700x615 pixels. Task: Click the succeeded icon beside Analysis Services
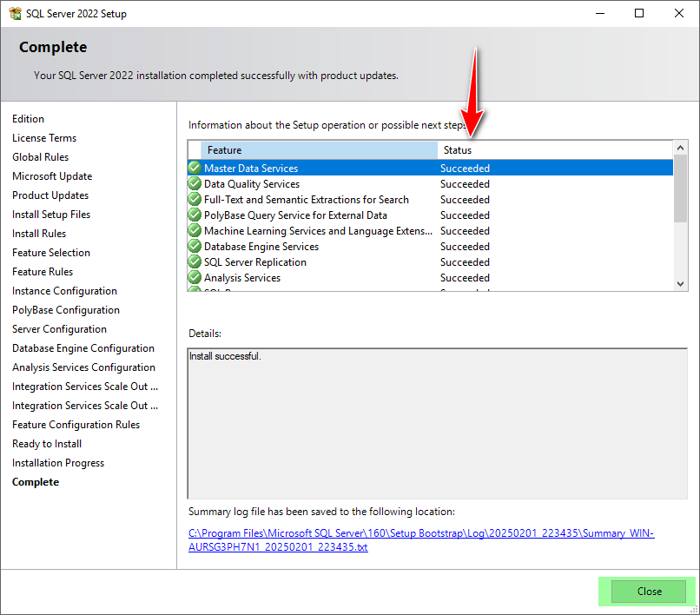pos(194,277)
